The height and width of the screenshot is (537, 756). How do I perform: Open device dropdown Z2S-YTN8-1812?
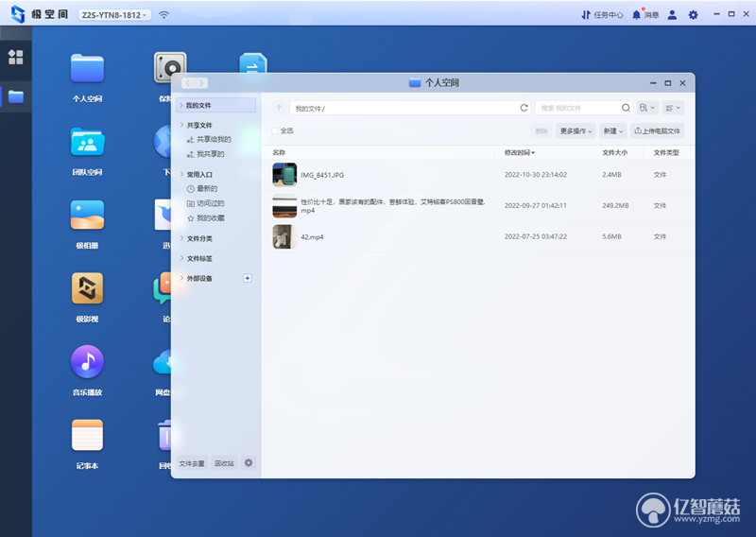114,15
